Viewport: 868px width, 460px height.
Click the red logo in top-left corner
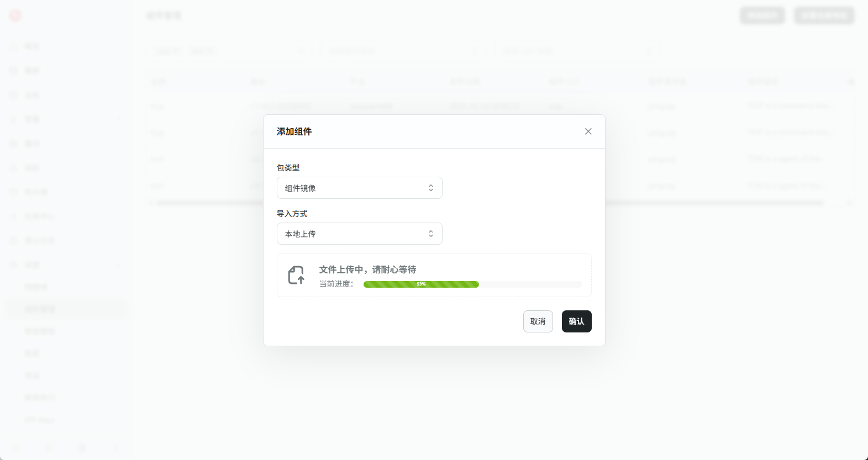tap(15, 15)
